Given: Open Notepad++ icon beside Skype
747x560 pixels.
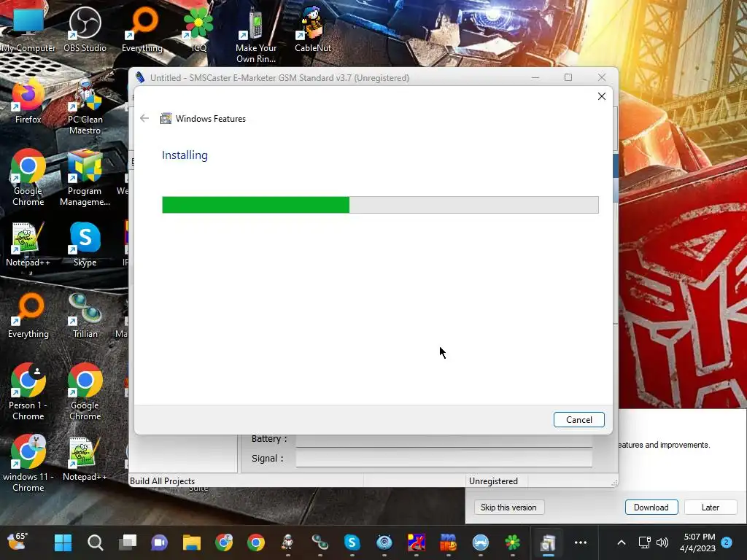Looking at the screenshot, I should 28,244.
